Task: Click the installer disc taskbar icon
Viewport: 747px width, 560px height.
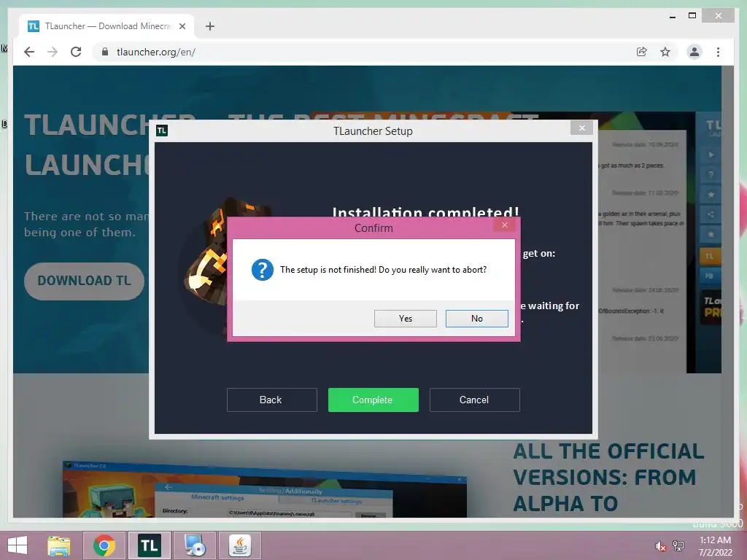Action: tap(194, 545)
